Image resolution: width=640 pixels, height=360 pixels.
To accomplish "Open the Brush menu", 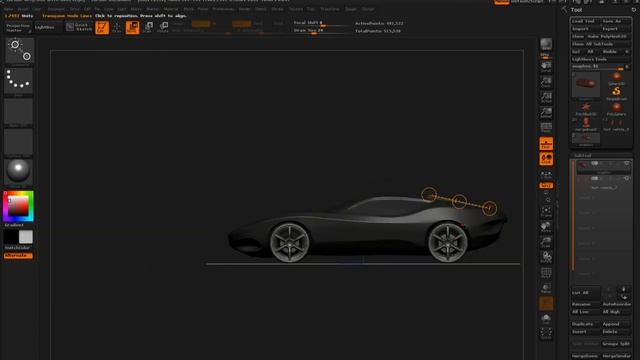I will tap(23, 9).
